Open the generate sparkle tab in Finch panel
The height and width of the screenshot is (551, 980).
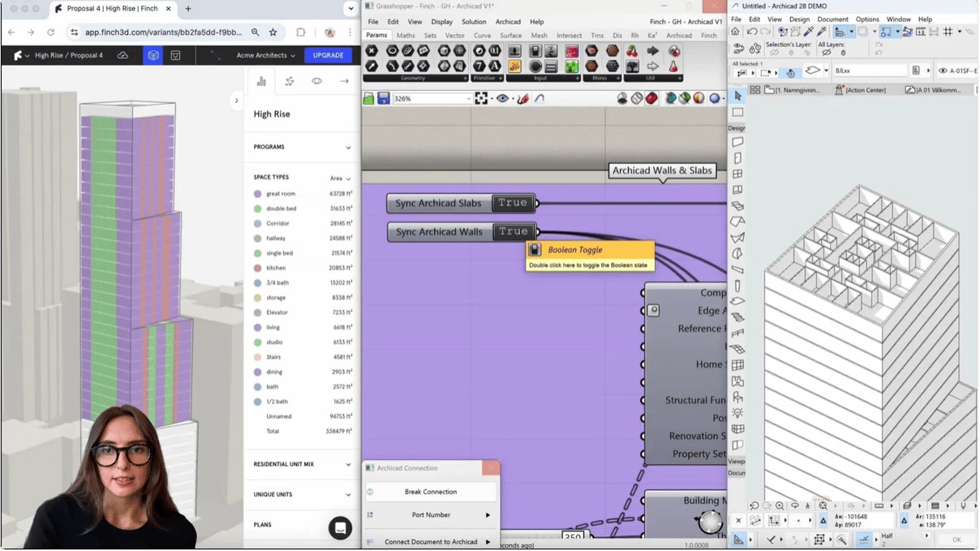coord(290,81)
